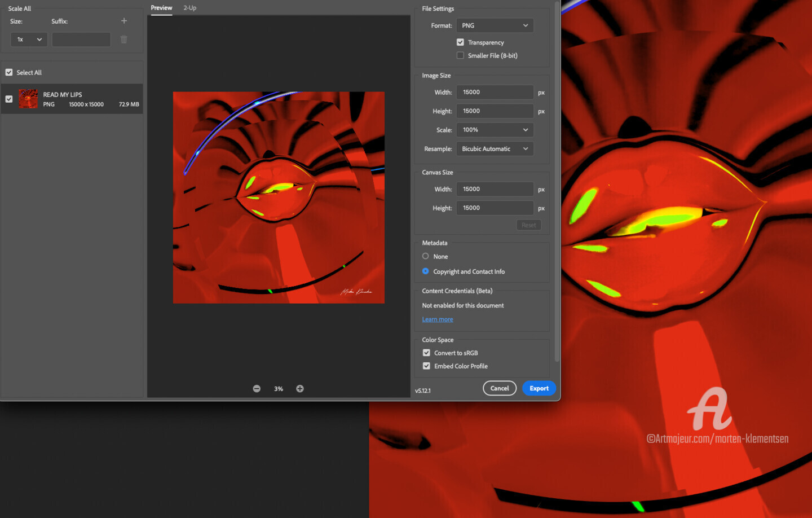Click the v5.12.1 version label
The width and height of the screenshot is (812, 518).
click(x=423, y=390)
